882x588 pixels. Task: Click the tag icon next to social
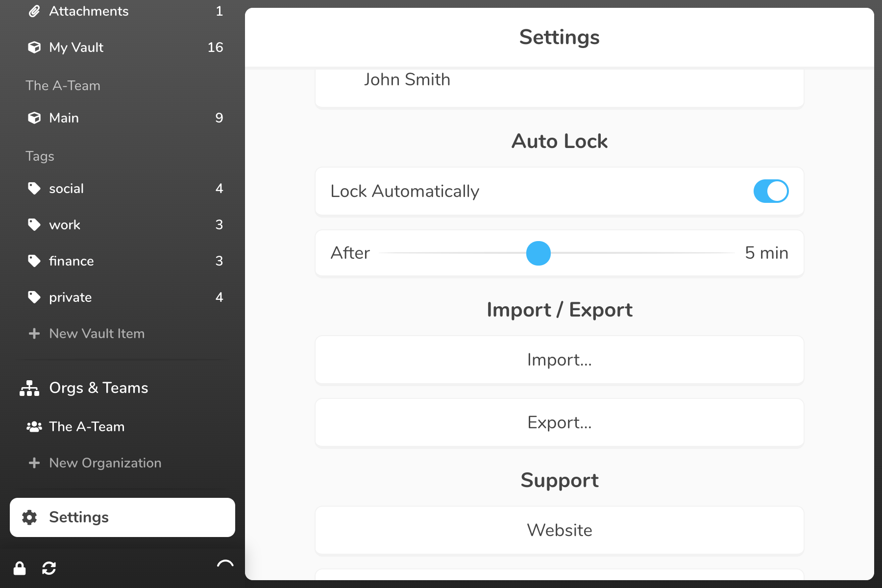click(34, 189)
